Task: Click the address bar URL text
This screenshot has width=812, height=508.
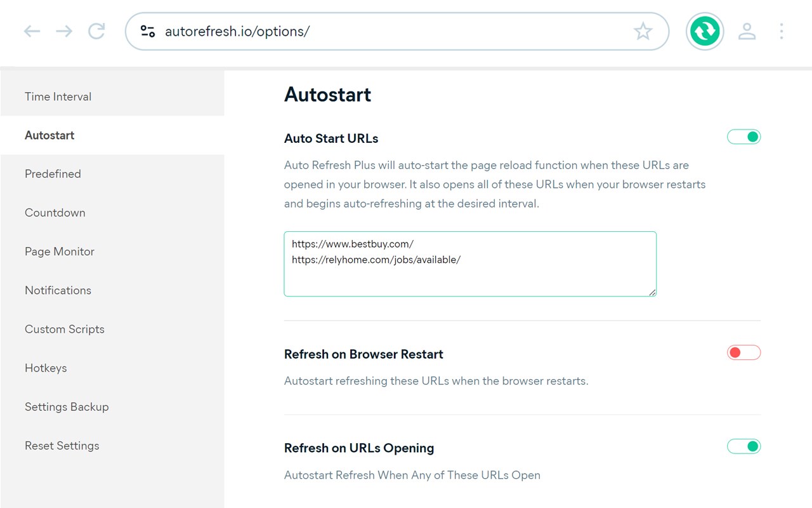Action: point(237,31)
